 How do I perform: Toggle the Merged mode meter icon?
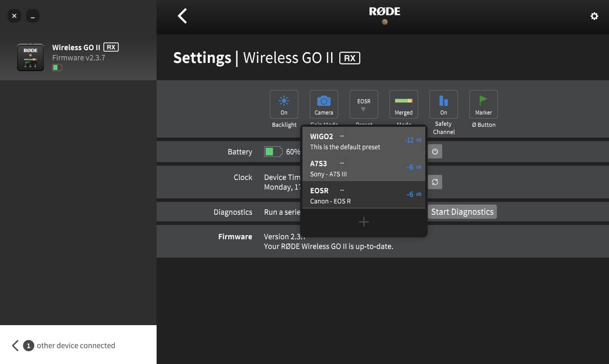pyautogui.click(x=403, y=104)
